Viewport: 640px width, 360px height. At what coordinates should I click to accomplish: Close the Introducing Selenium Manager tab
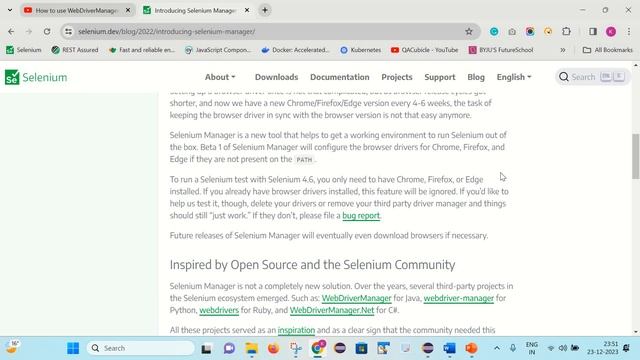tap(247, 10)
